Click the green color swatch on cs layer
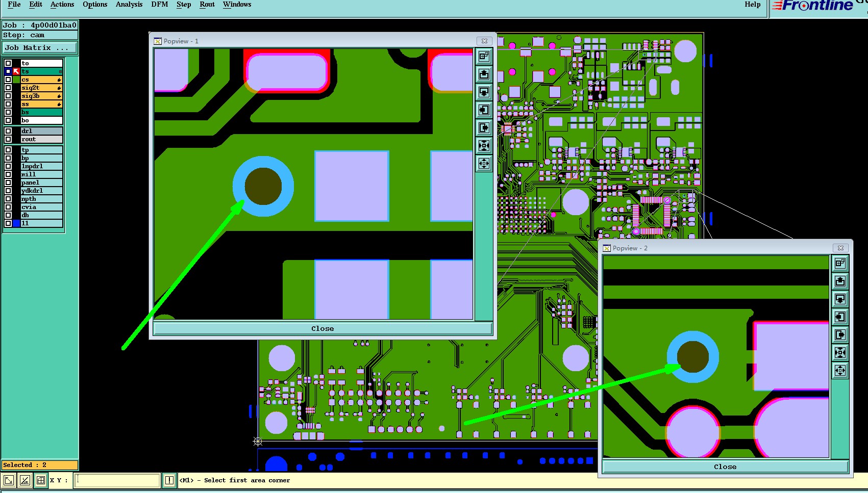The image size is (868, 493). (x=16, y=80)
